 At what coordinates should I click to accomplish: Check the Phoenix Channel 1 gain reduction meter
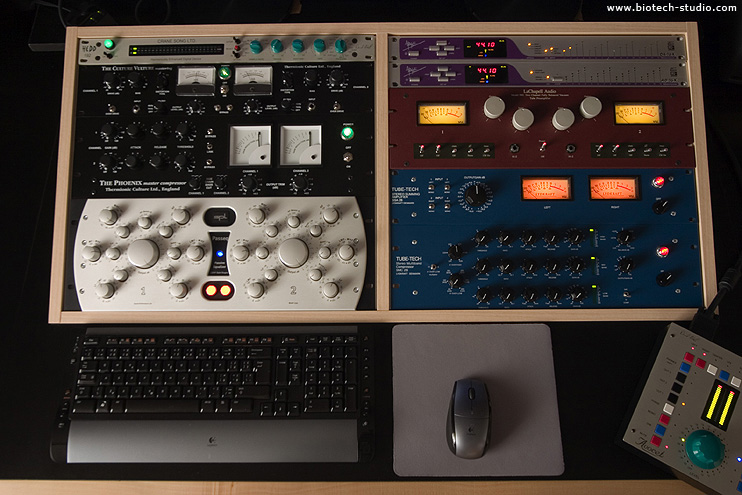click(250, 146)
